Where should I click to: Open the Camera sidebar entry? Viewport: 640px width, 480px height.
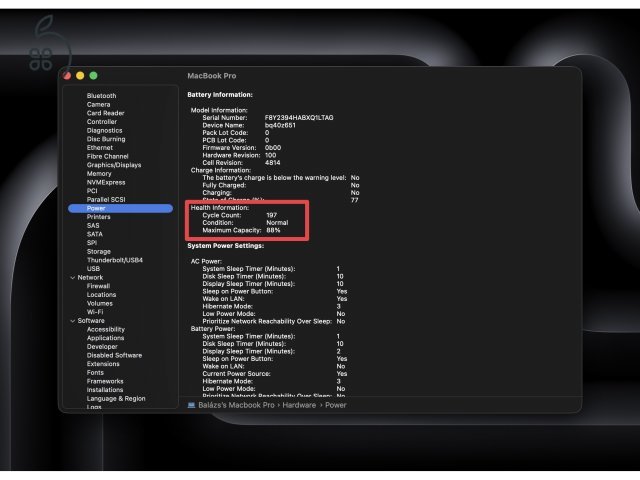pos(98,104)
